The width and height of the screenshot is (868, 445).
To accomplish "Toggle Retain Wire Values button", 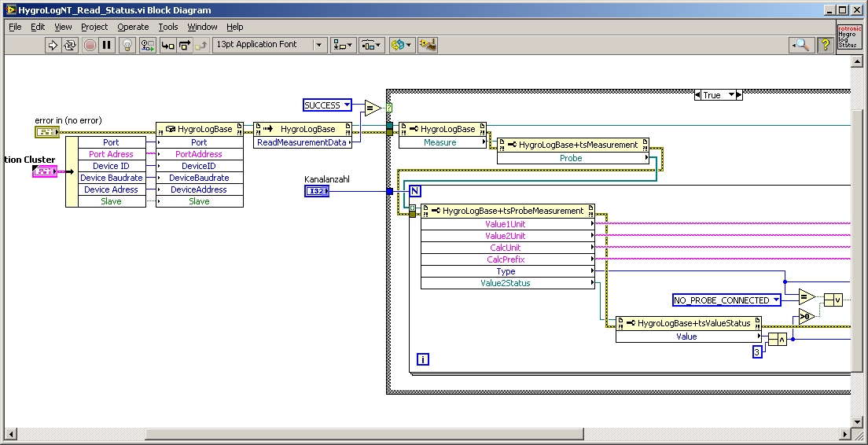I will click(147, 45).
